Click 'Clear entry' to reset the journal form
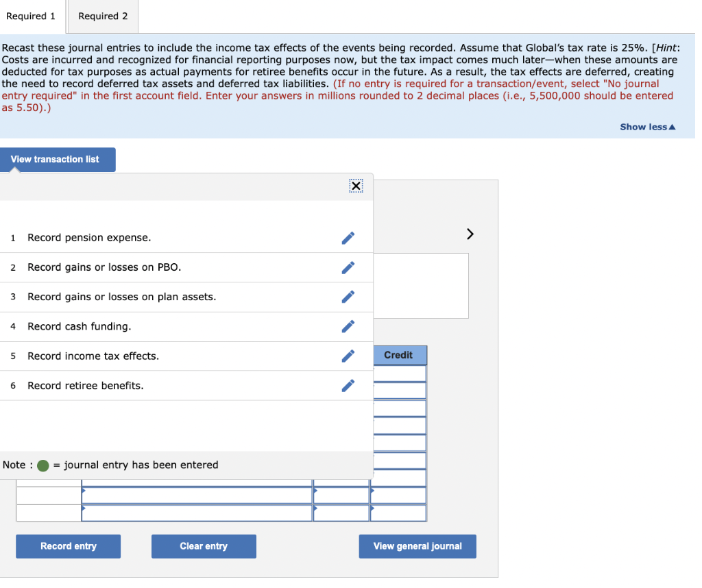This screenshot has height=588, width=702. point(204,546)
